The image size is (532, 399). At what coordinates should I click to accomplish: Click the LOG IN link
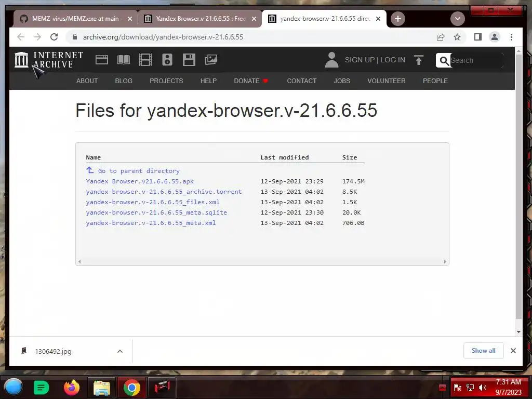click(393, 60)
